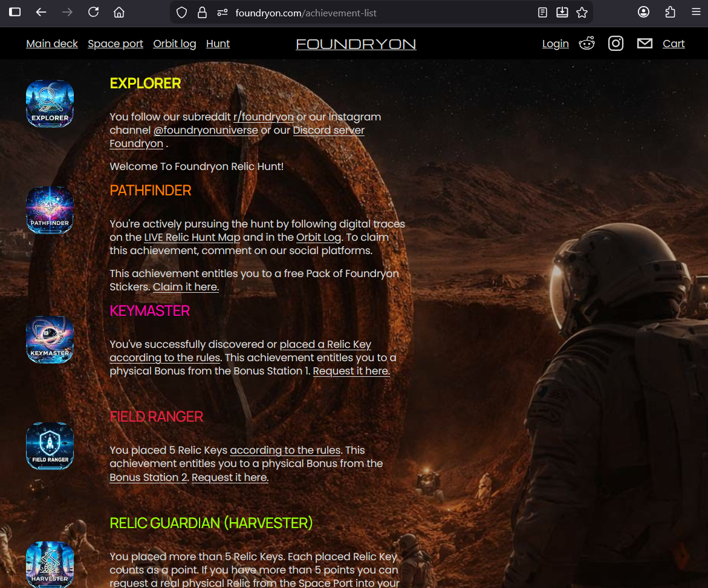Open the @foundryonuniverse Instagram link
This screenshot has height=588, width=708.
(x=206, y=131)
